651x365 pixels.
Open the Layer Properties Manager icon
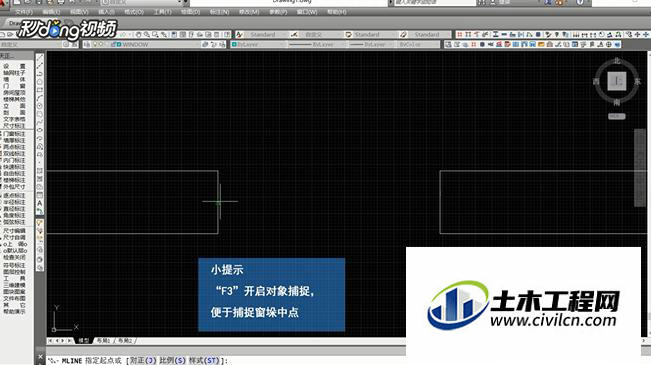(87, 44)
